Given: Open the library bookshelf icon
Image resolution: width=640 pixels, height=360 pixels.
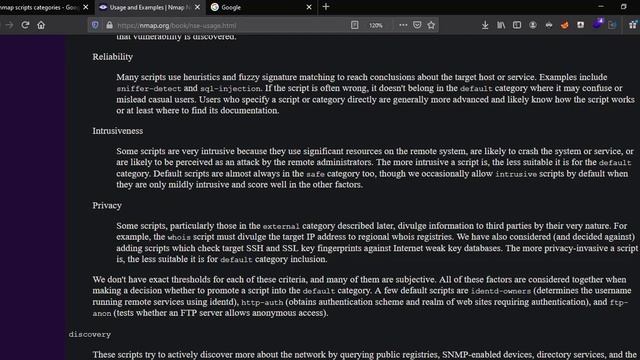Looking at the screenshot, I should 501,25.
